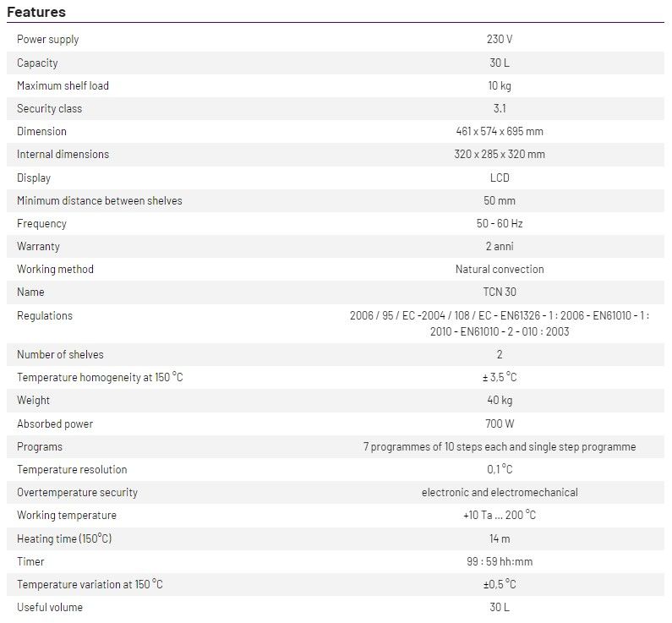Select the 230 V power supply value
This screenshot has width=672, height=623.
coord(499,40)
